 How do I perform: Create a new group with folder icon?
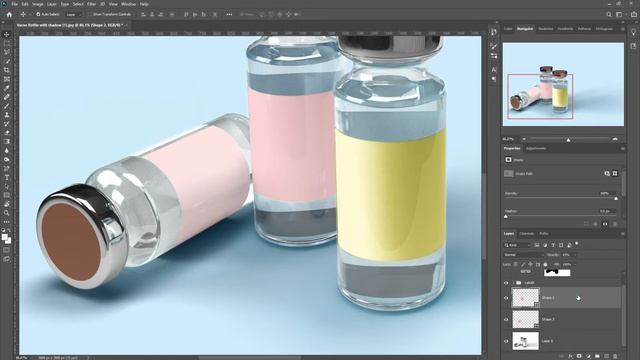coord(597,356)
